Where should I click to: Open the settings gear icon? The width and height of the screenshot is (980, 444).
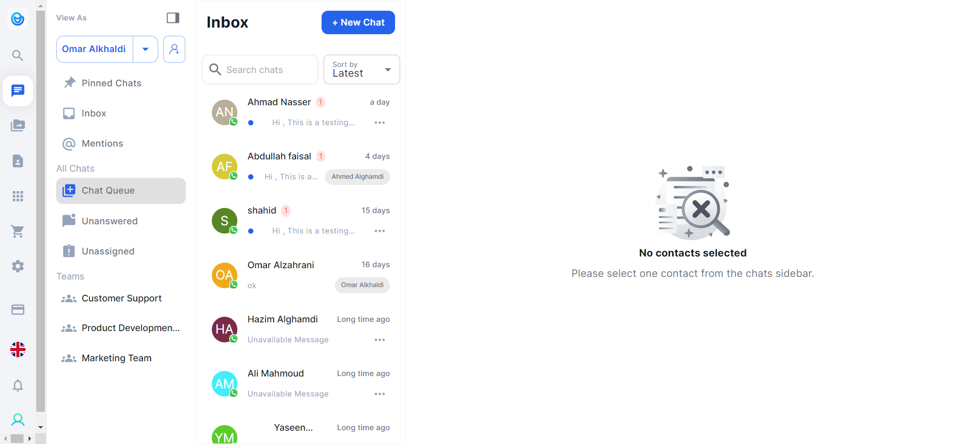click(18, 266)
